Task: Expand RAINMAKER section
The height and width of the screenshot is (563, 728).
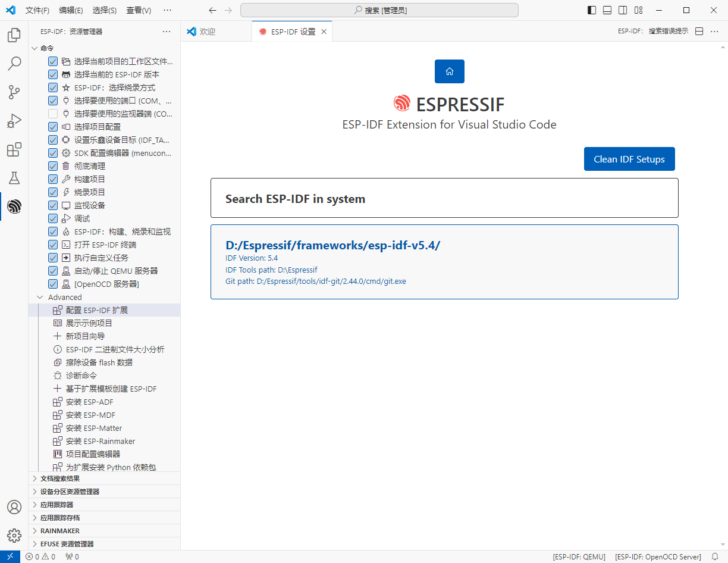Action: point(104,531)
